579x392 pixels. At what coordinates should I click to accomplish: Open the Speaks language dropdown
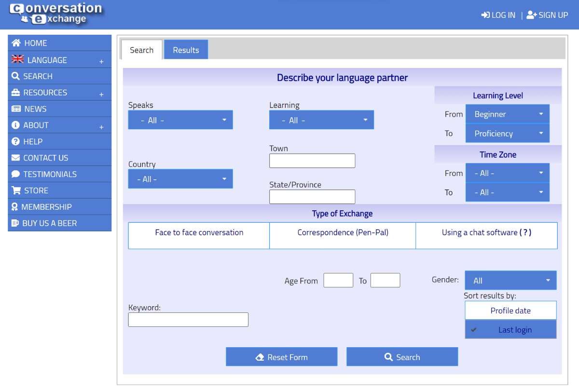(x=180, y=120)
